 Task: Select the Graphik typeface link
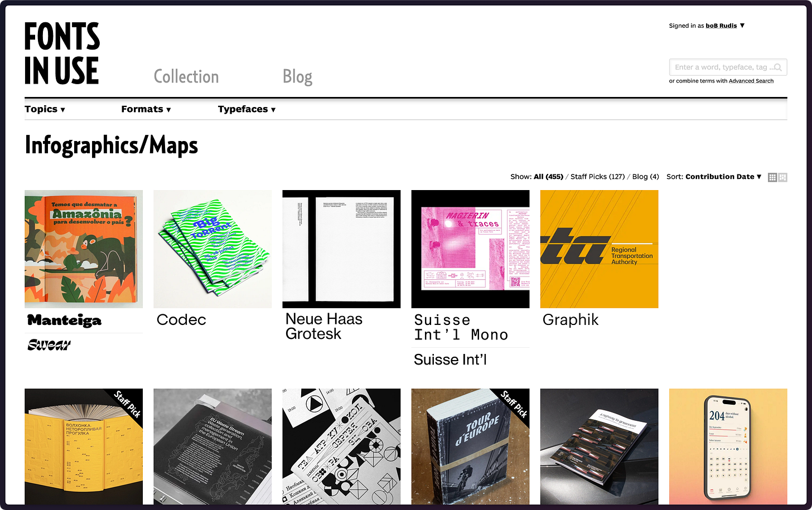point(571,320)
